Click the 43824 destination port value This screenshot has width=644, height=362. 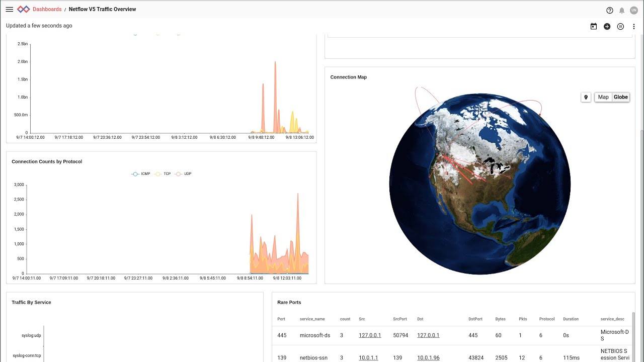click(x=476, y=358)
